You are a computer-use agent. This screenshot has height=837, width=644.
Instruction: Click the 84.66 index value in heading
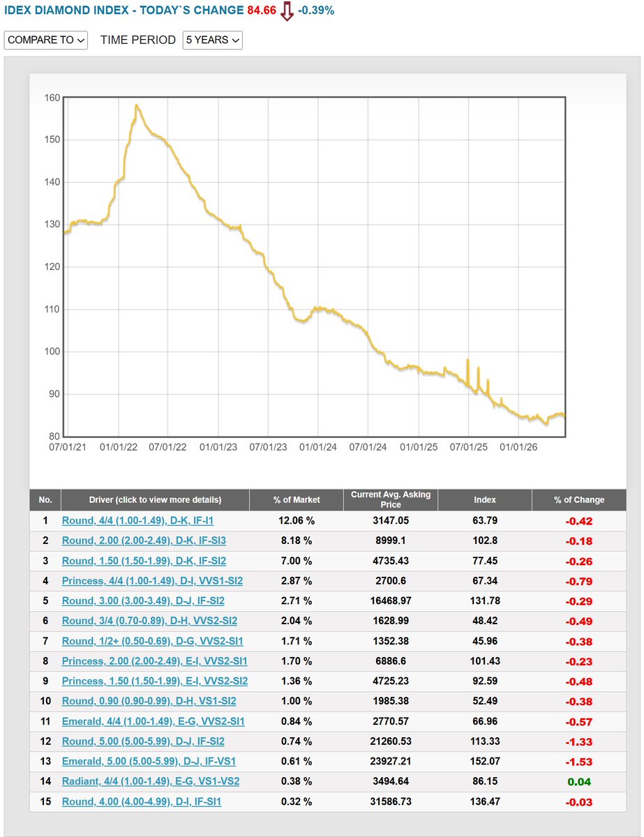262,10
